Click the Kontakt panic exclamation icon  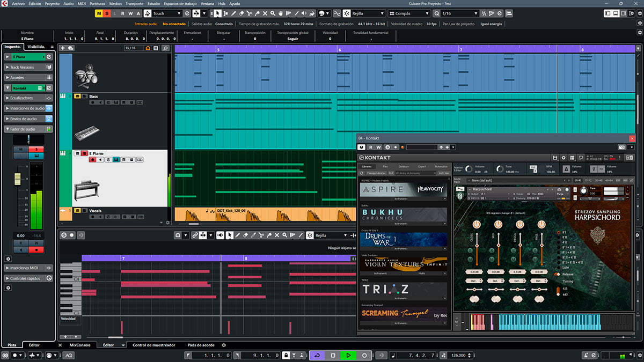tap(620, 158)
